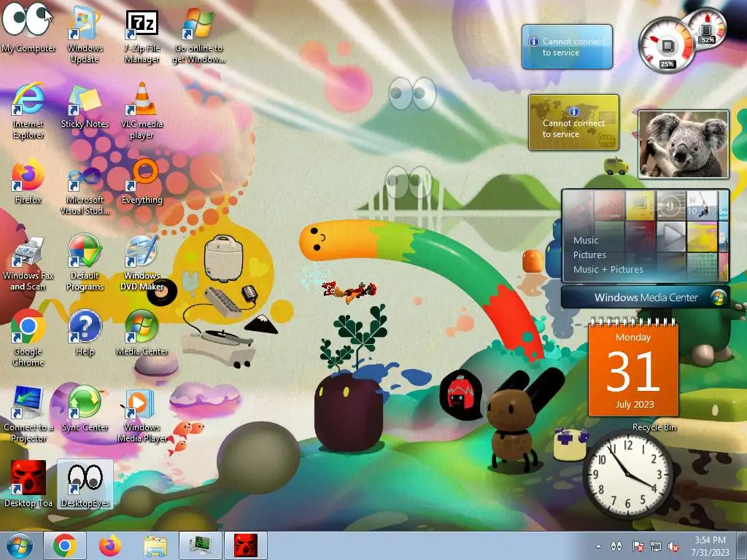Open Connect to a Projector icon
The image size is (747, 560).
(x=28, y=413)
